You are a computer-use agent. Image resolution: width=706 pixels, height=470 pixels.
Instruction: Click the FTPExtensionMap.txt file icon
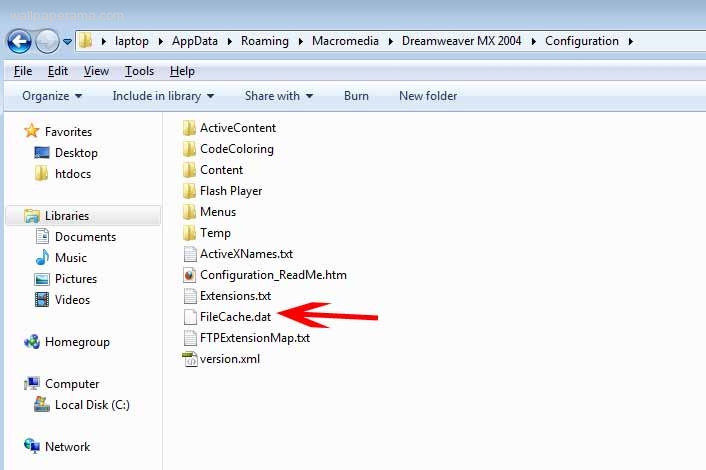click(190, 338)
